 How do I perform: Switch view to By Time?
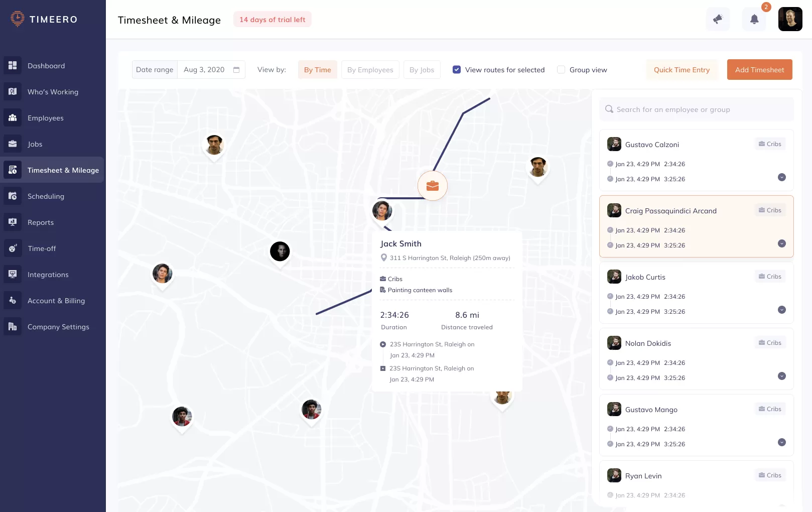(x=317, y=70)
